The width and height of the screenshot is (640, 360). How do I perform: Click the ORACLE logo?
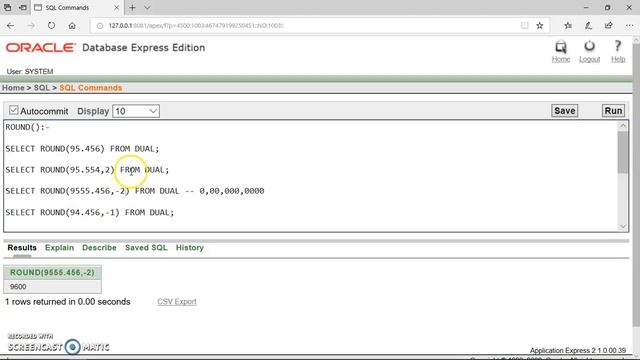(40, 48)
